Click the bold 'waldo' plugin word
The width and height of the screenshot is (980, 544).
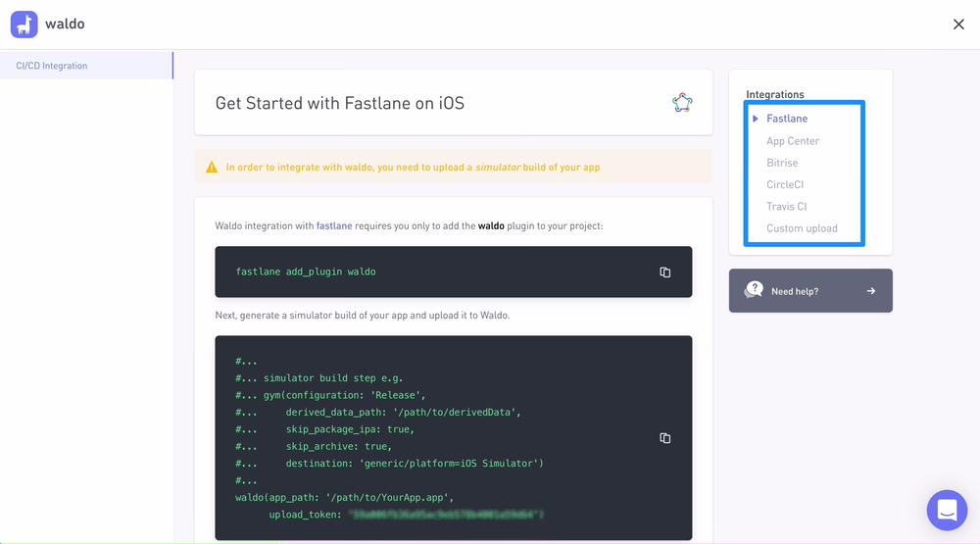[x=491, y=225]
